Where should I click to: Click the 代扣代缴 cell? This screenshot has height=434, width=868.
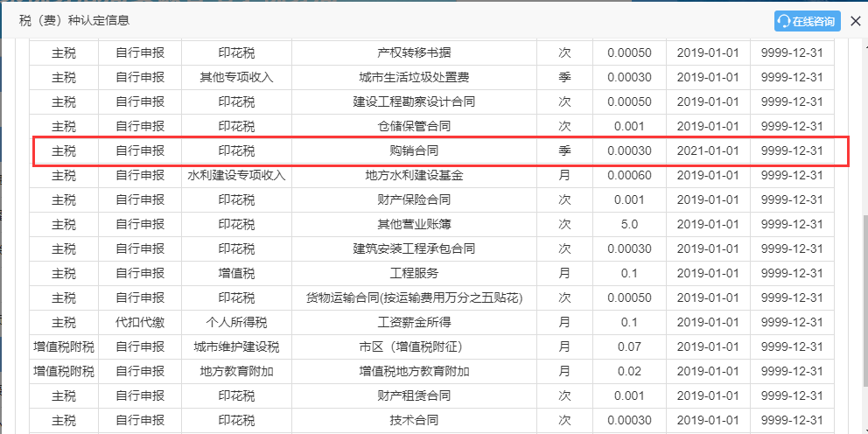point(140,322)
